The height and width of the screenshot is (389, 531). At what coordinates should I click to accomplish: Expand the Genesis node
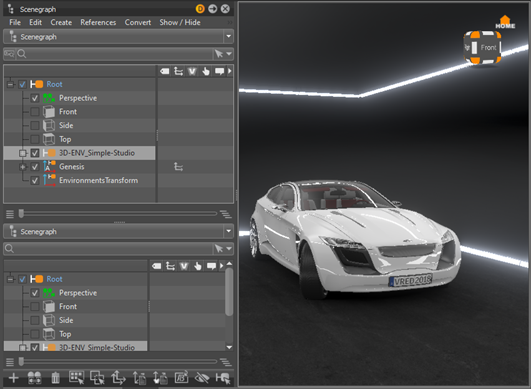click(x=23, y=167)
